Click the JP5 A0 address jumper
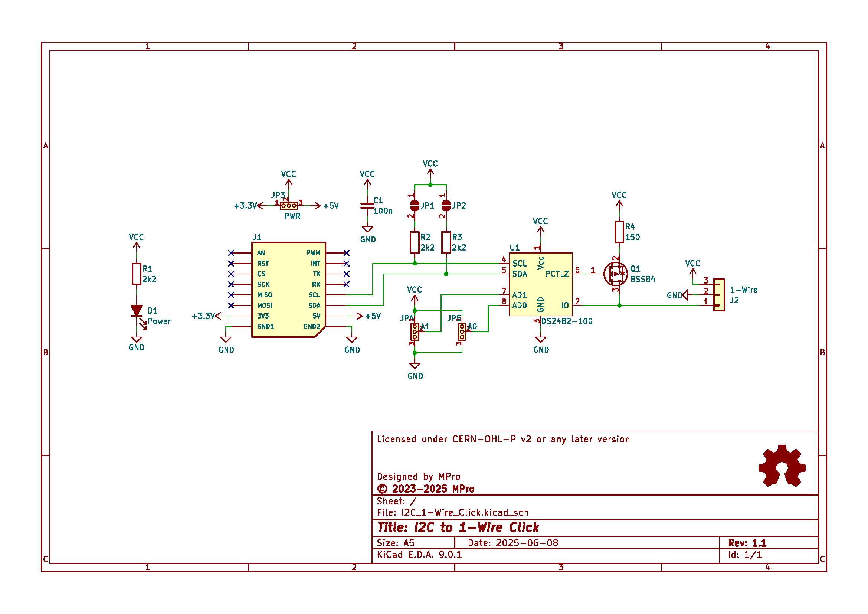Image resolution: width=868 pixels, height=614 pixels. (462, 332)
